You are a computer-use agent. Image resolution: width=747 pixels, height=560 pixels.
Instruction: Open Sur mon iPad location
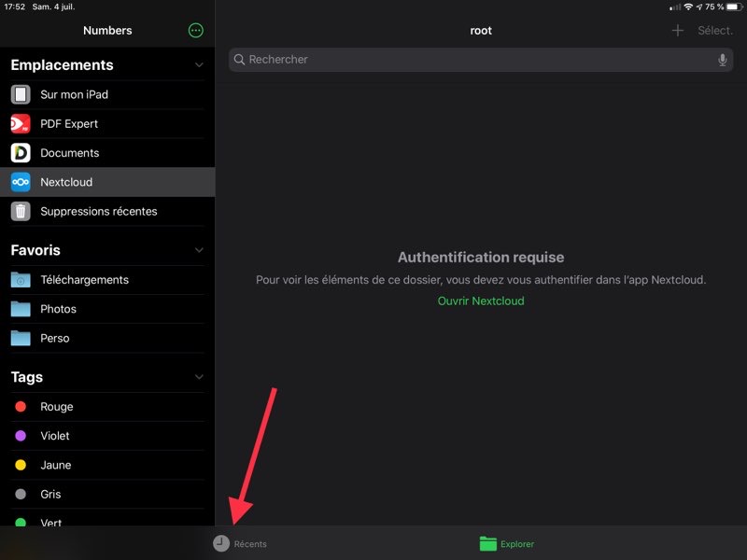tap(74, 95)
